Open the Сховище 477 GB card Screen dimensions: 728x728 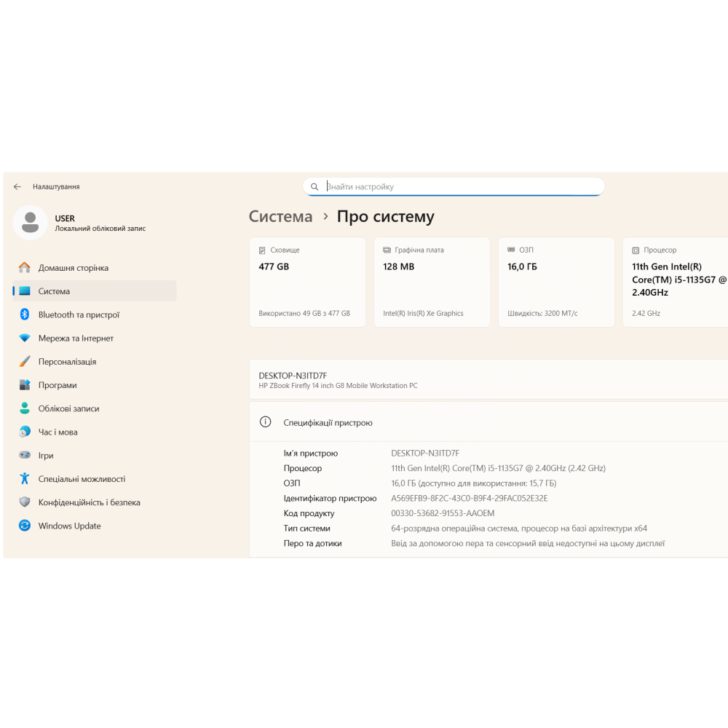[x=307, y=282]
